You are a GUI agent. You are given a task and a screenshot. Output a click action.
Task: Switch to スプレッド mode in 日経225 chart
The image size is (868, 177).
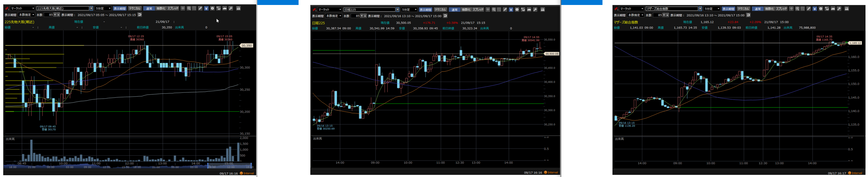(478, 10)
